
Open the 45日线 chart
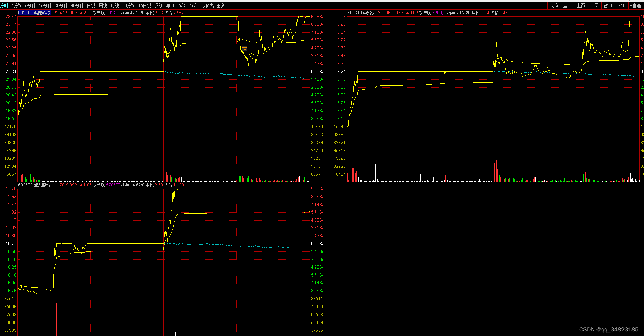(145, 6)
